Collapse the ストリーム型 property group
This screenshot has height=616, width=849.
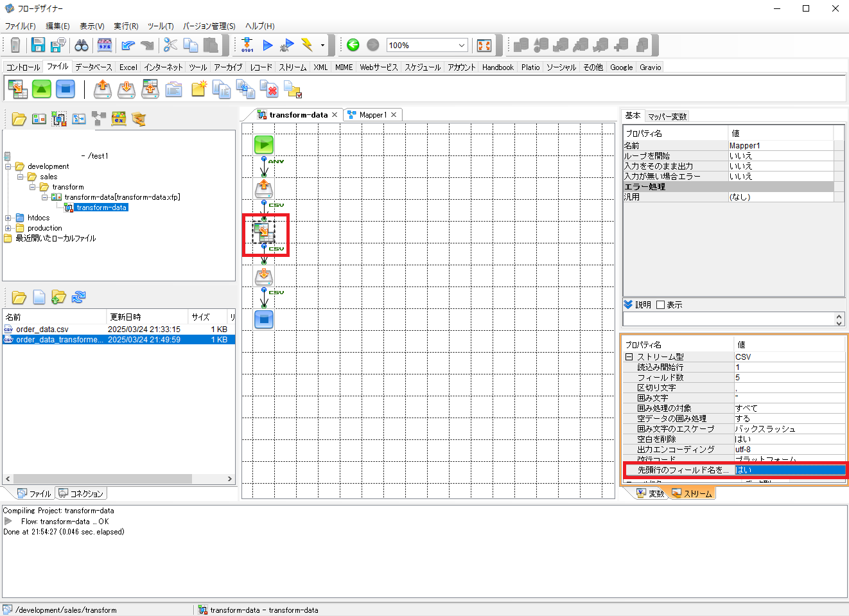(629, 356)
